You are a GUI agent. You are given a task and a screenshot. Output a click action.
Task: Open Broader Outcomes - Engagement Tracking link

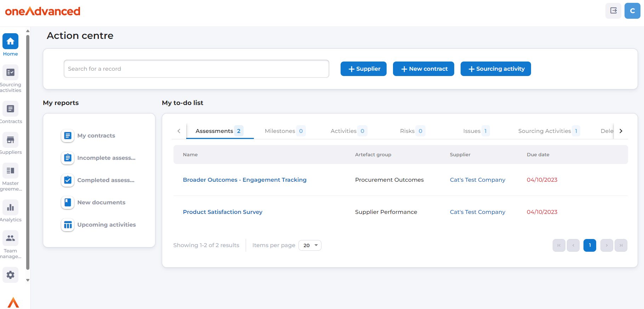[x=245, y=180]
